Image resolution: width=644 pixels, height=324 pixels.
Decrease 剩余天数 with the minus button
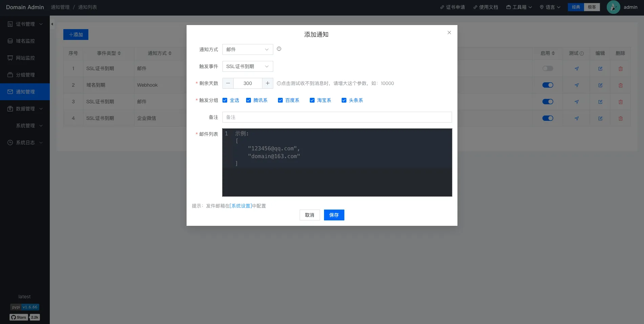pos(228,83)
